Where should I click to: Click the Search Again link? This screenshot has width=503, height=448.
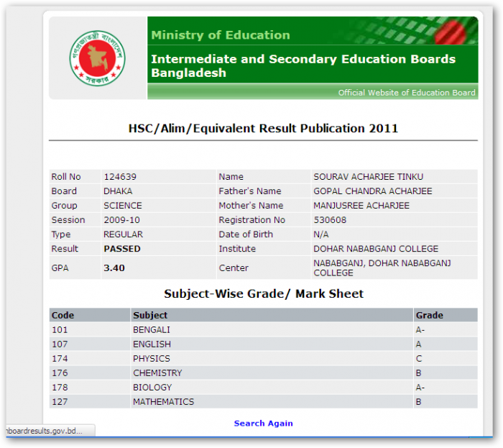(x=264, y=424)
